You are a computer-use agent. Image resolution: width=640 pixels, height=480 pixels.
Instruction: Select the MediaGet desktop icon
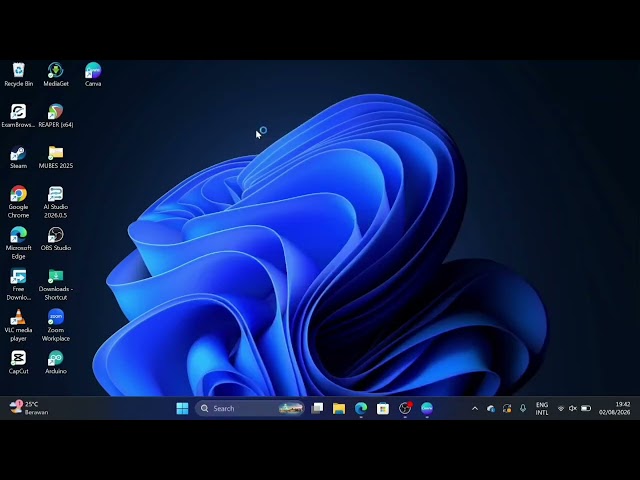pyautogui.click(x=56, y=75)
